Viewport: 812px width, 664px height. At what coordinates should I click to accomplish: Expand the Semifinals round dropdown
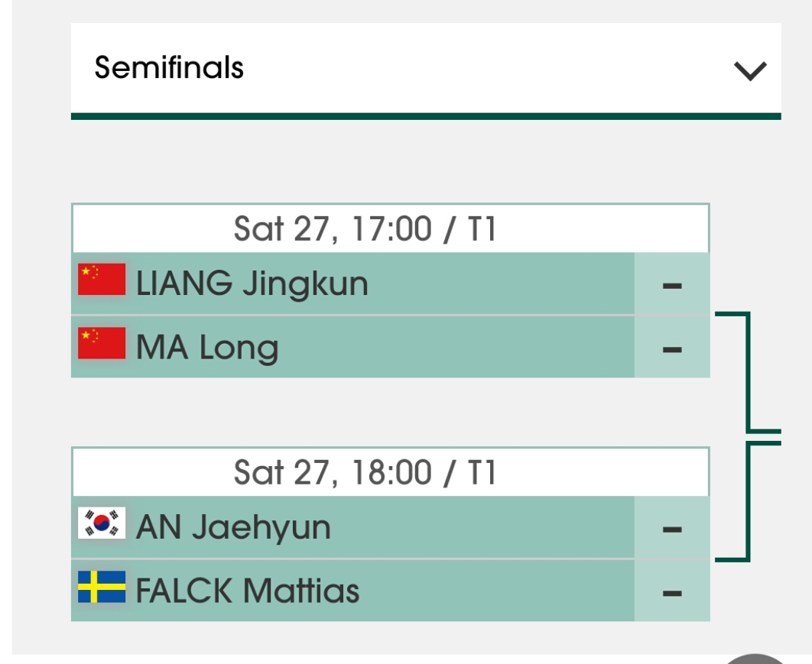[x=426, y=68]
